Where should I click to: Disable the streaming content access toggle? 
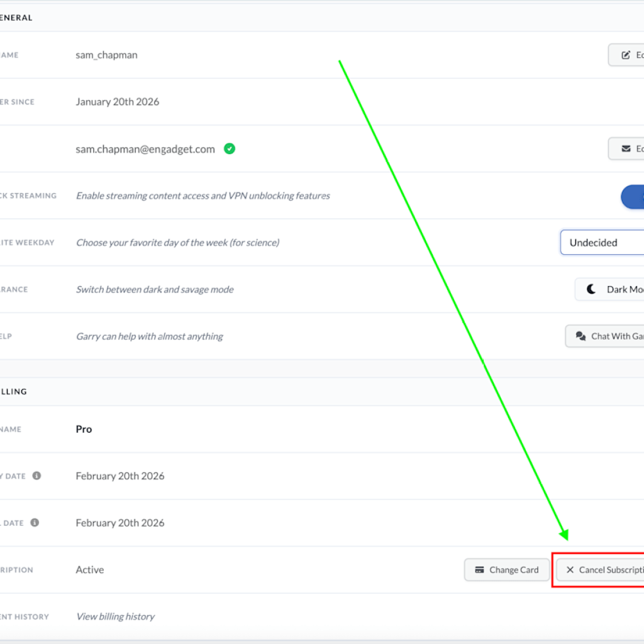point(635,197)
